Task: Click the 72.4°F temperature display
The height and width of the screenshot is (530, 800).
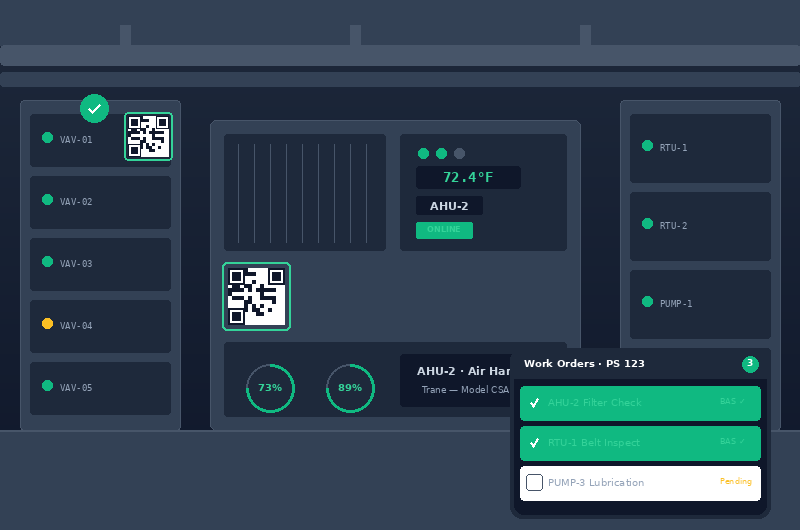Action: [468, 177]
